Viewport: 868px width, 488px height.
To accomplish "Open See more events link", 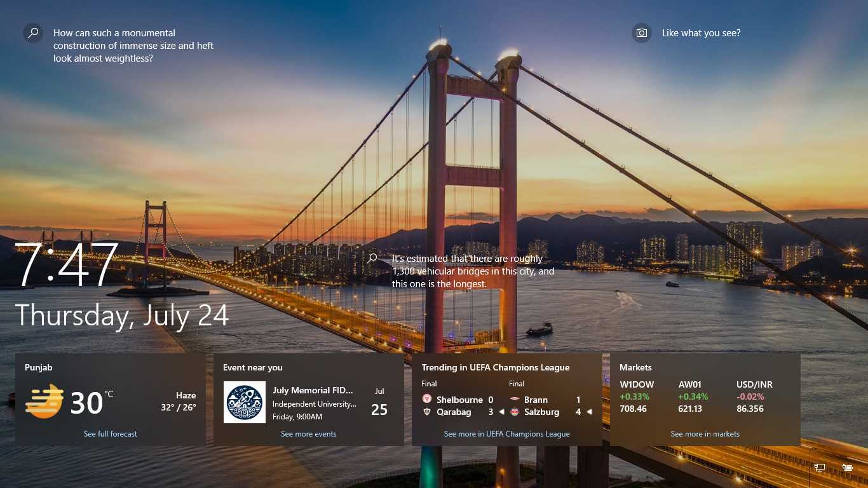I will 309,434.
